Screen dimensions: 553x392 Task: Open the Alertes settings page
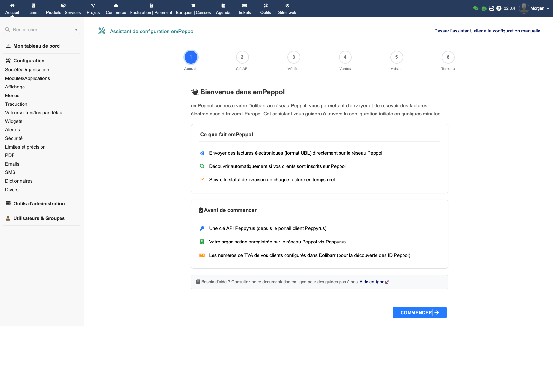[13, 130]
